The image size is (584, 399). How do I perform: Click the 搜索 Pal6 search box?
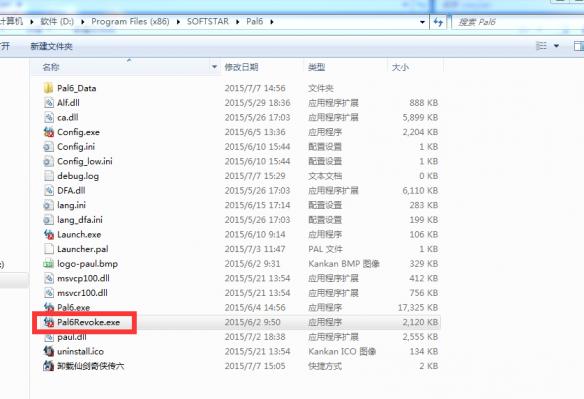point(518,22)
